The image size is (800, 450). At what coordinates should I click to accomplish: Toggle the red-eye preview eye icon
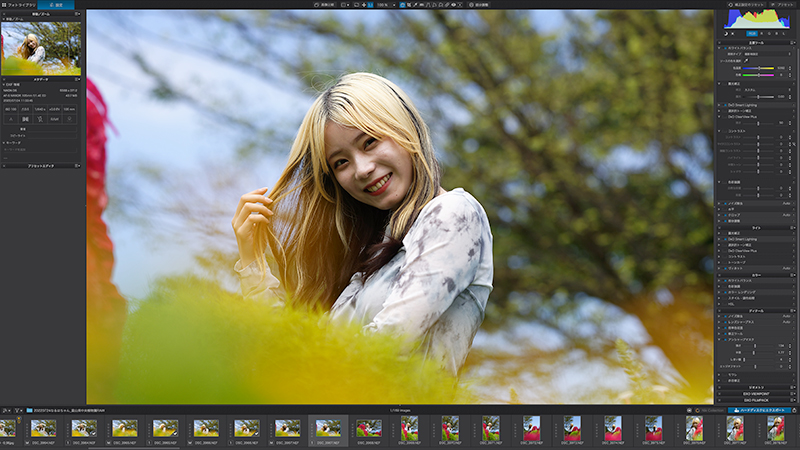pos(453,5)
